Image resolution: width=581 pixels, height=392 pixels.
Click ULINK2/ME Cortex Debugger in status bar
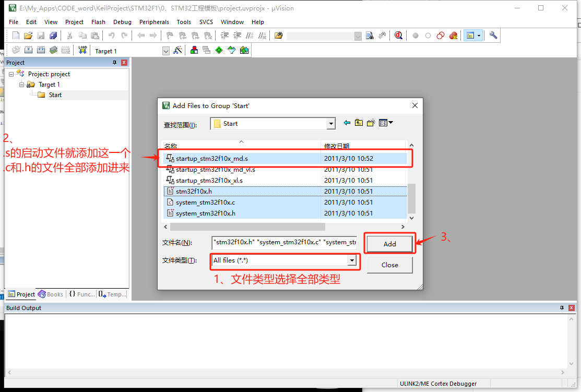click(x=438, y=384)
